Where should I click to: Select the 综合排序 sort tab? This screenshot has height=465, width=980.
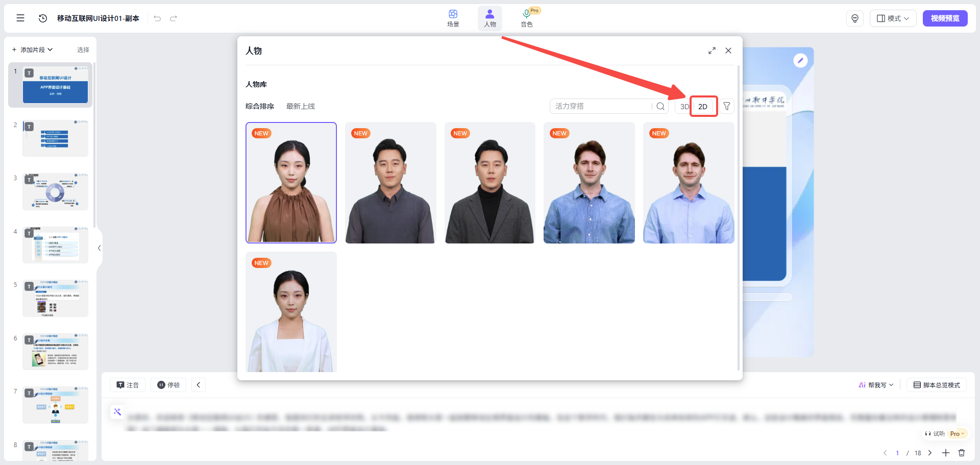tap(259, 106)
